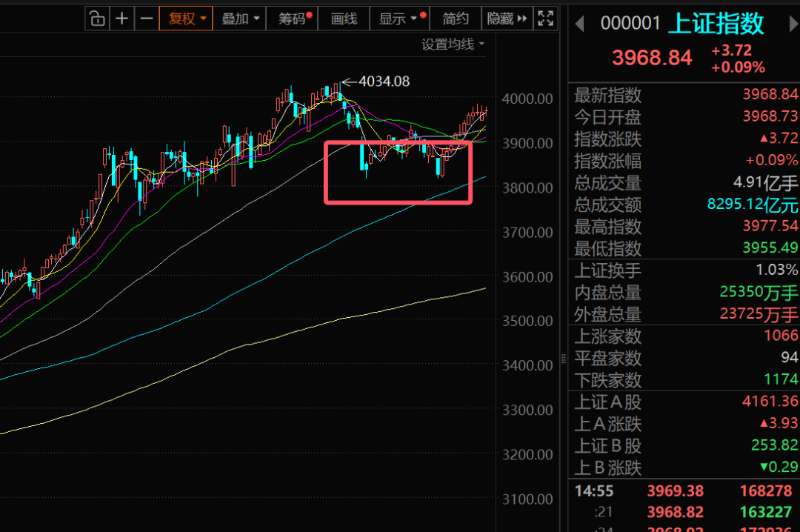Open 设置均线 moving average settings
Viewport: 800px width, 532px height.
click(x=453, y=44)
